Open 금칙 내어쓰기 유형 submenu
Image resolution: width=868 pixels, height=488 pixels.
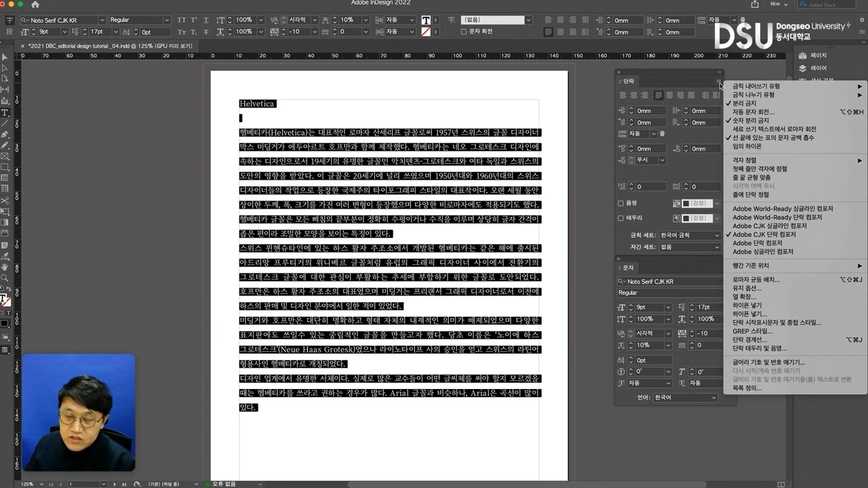795,87
